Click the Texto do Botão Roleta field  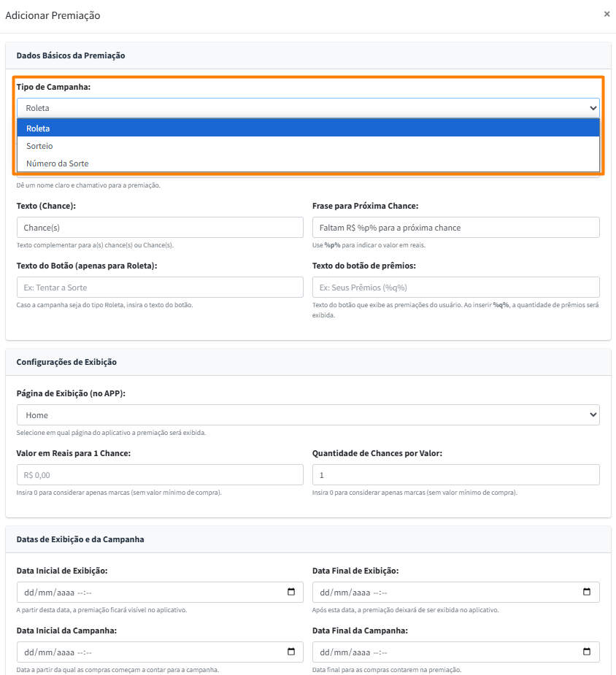click(159, 288)
